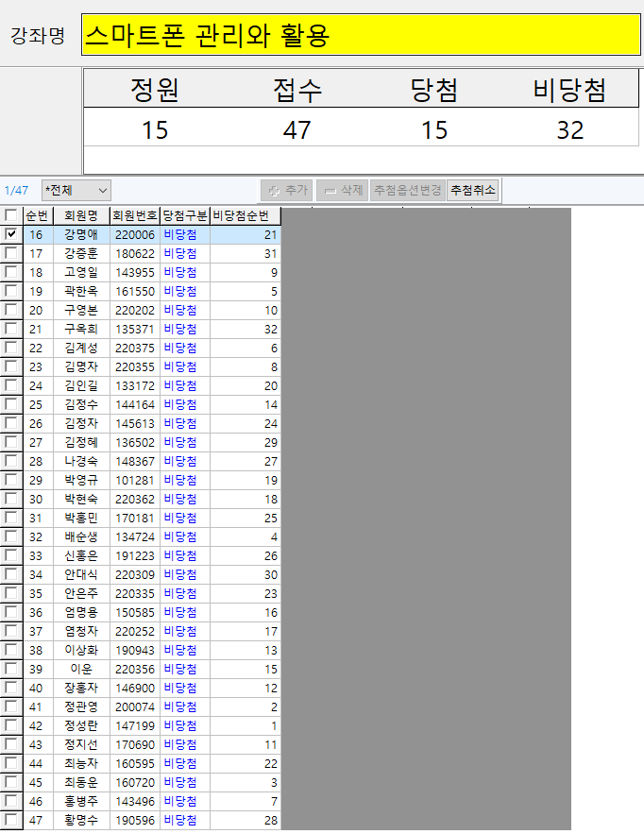Tick the checkbox for 곽한옥
Image resolution: width=644 pixels, height=834 pixels.
coord(10,291)
